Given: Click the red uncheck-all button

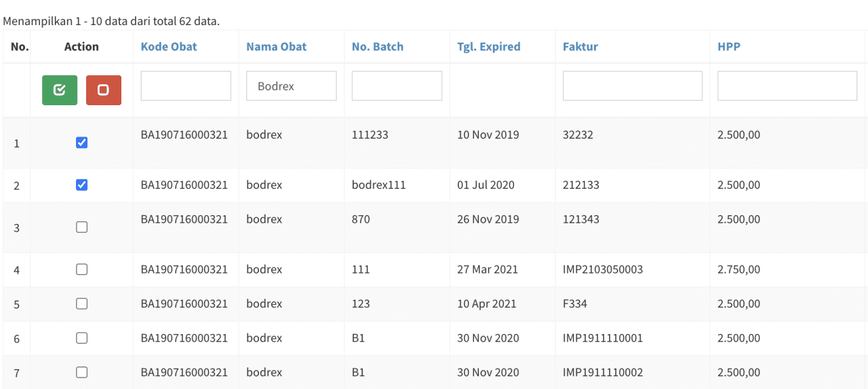Looking at the screenshot, I should [x=104, y=90].
